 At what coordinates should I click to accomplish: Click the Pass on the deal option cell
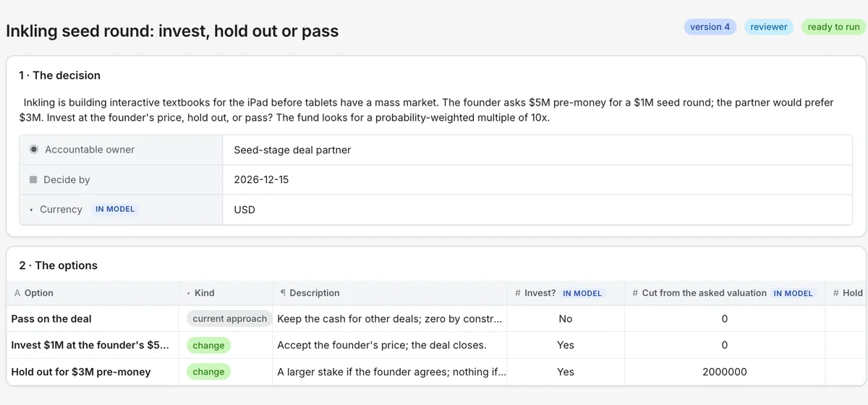pyautogui.click(x=92, y=319)
